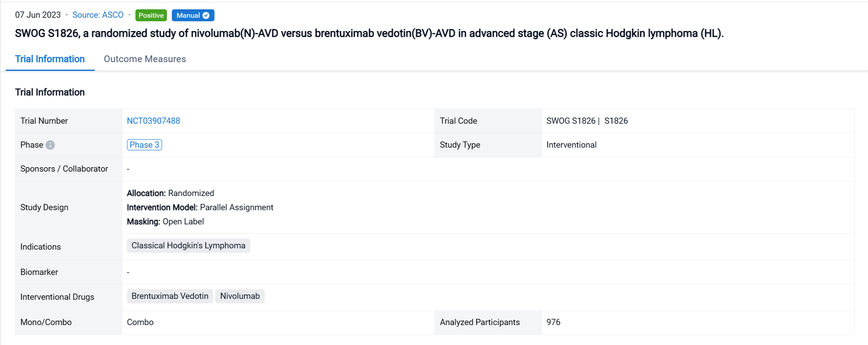This screenshot has height=345, width=868.
Task: Click the 07 Jun 2023 date
Action: [x=38, y=15]
